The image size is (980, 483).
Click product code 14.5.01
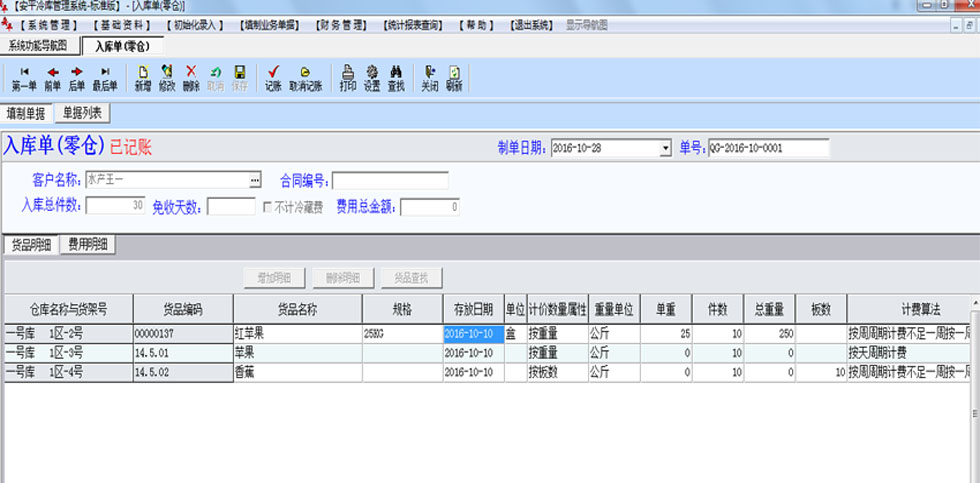(x=183, y=354)
